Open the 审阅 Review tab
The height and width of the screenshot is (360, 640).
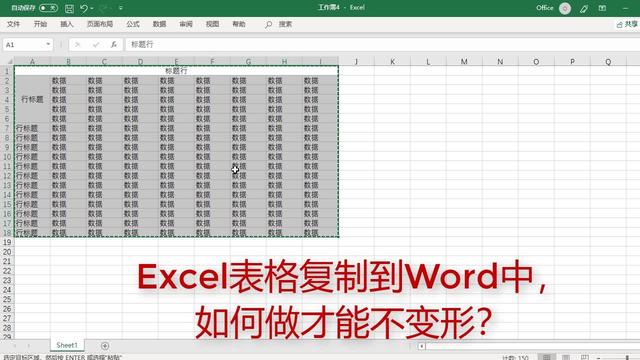[186, 24]
